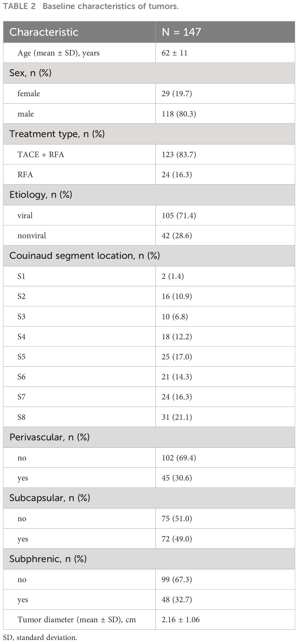Click the TACE + RFA row label
This screenshot has width=298, height=644.
[41, 154]
